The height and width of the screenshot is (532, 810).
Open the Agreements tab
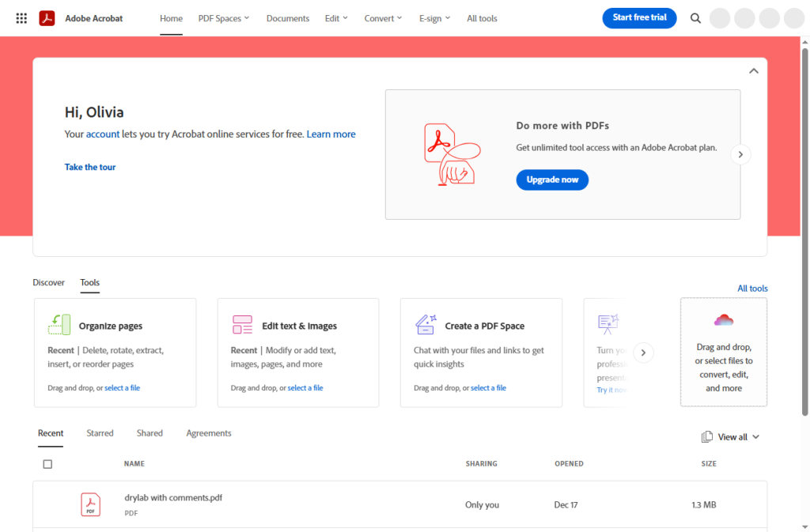[208, 433]
